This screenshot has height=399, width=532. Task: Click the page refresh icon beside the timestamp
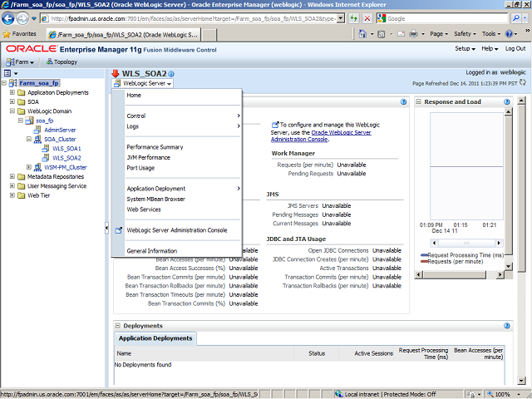point(524,83)
